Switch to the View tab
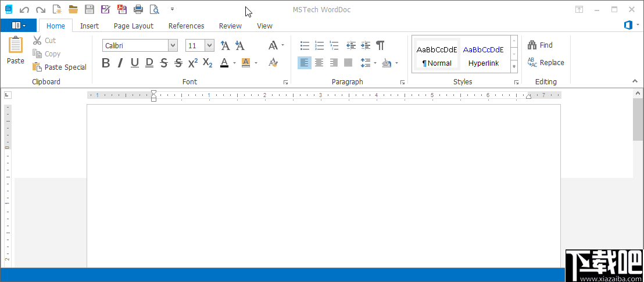The width and height of the screenshot is (644, 282). pyautogui.click(x=264, y=26)
